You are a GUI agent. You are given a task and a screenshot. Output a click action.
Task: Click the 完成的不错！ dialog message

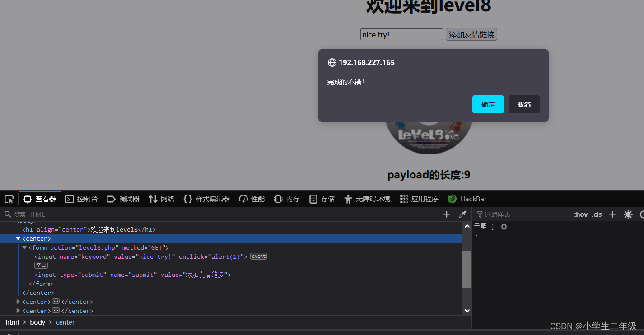point(346,82)
